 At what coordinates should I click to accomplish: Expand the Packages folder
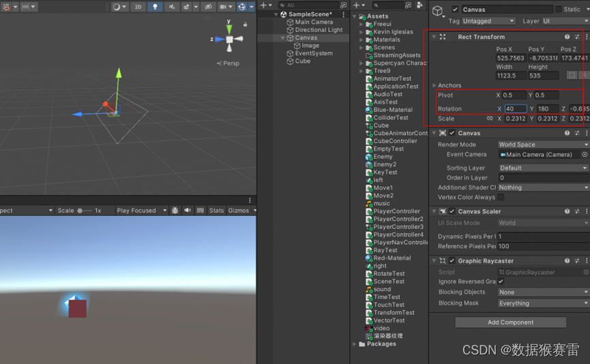pyautogui.click(x=355, y=344)
